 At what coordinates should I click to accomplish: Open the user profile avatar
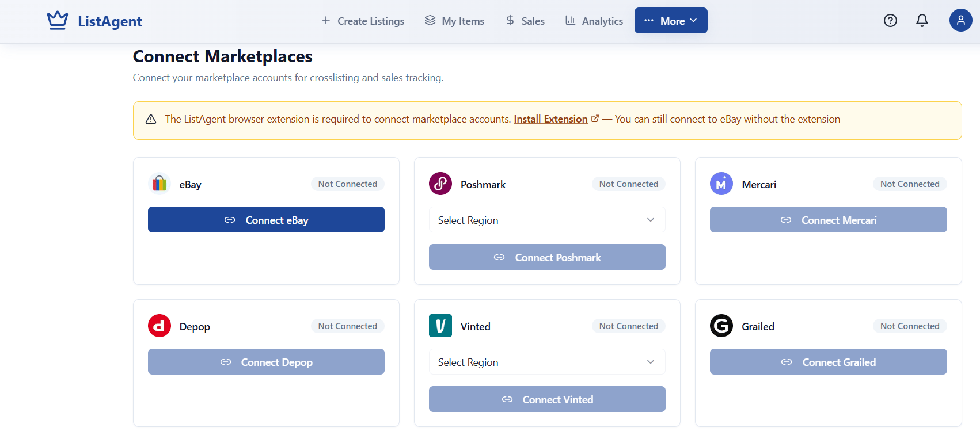(x=960, y=20)
